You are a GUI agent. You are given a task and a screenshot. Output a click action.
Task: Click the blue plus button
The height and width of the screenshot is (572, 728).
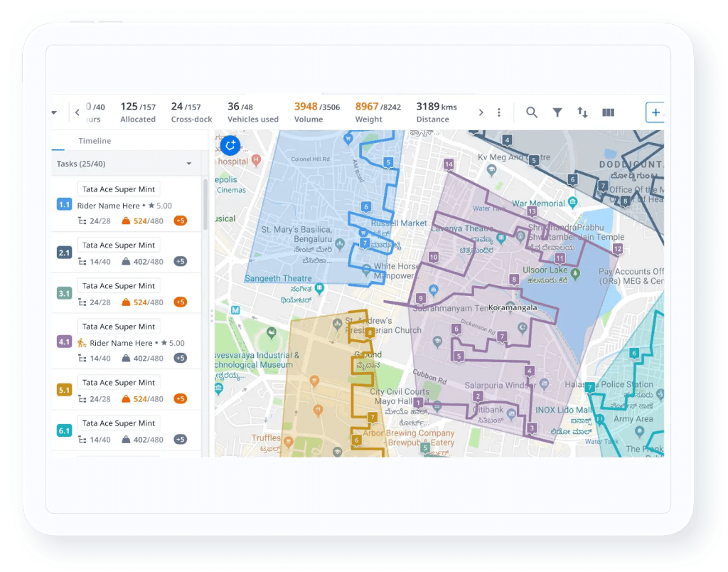655,112
